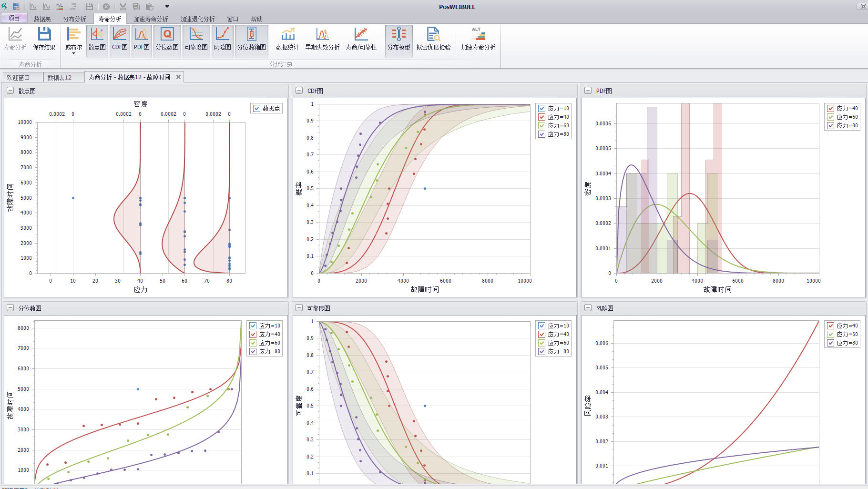Click the save disk icon in quick access toolbar
Viewport: 868px width, 489px height.
[x=90, y=7]
